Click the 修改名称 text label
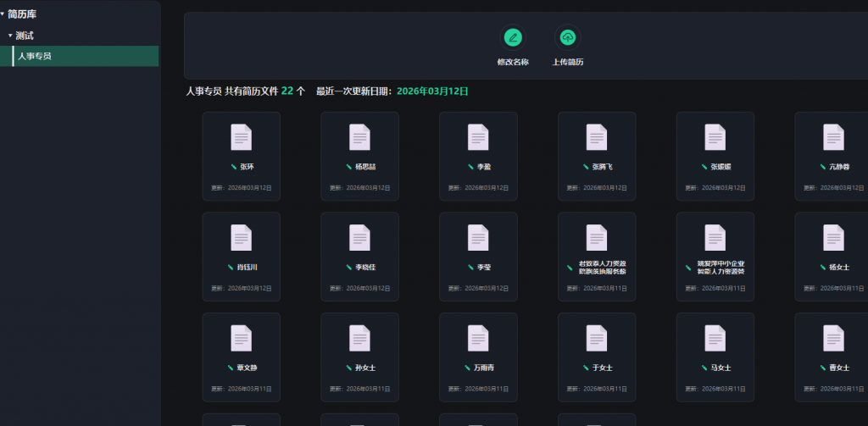 (x=513, y=63)
